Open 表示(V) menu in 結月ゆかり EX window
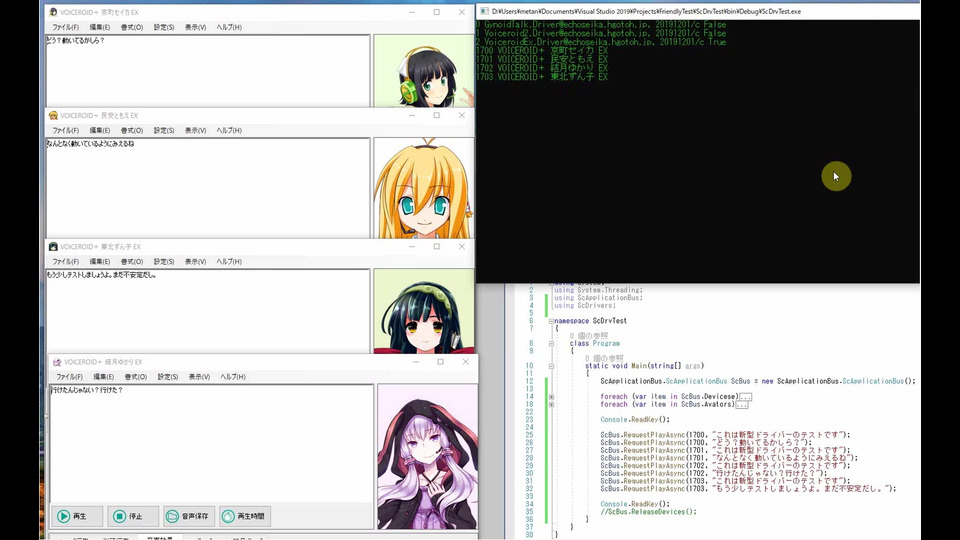Screen dimensions: 960x540 pos(199,377)
